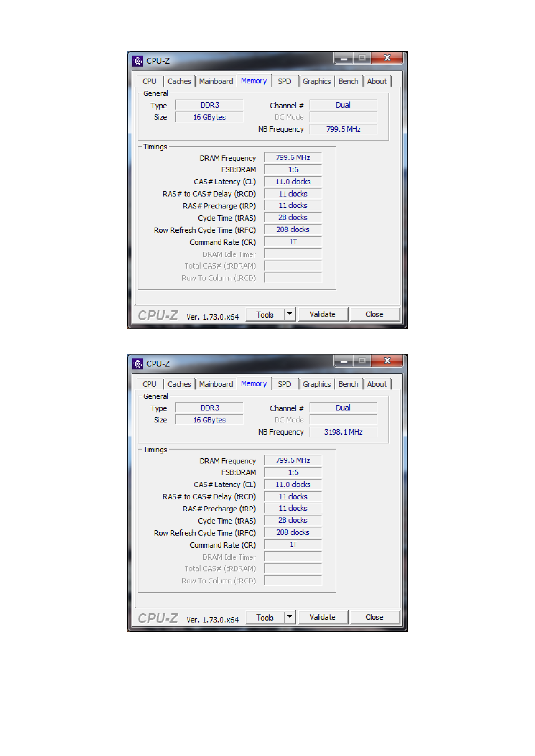Click Dual Channel field in lower window
Image resolution: width=535 pixels, height=756 pixels.
344,408
